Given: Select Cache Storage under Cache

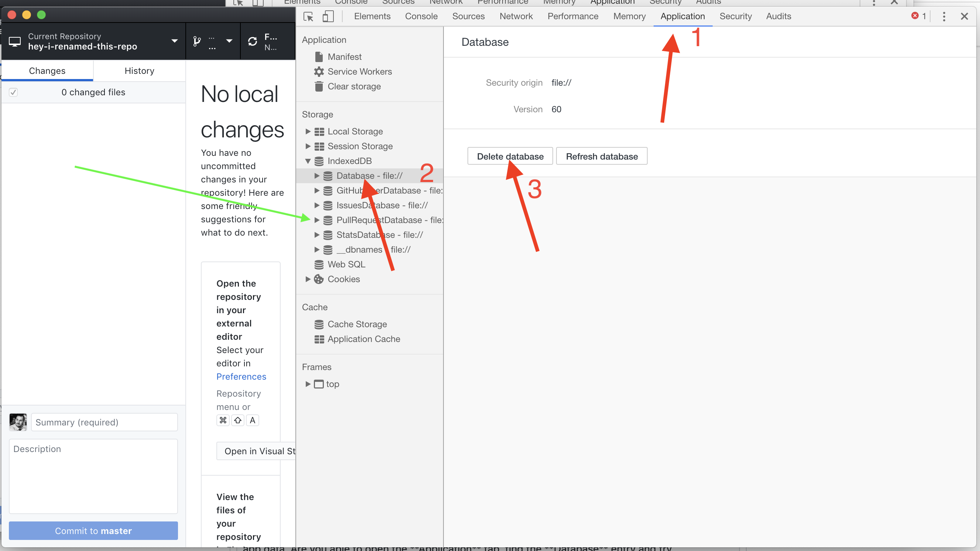Looking at the screenshot, I should pos(357,324).
